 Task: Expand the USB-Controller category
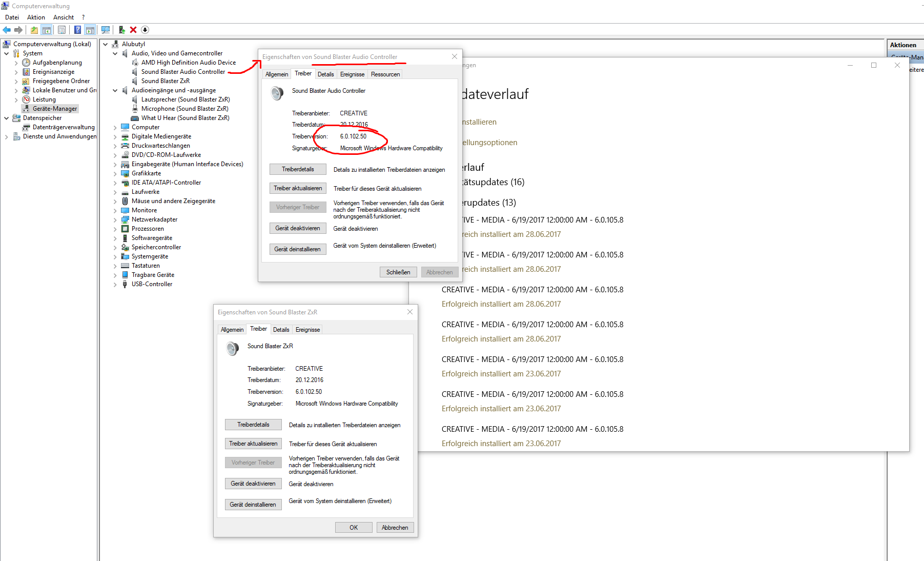[115, 284]
